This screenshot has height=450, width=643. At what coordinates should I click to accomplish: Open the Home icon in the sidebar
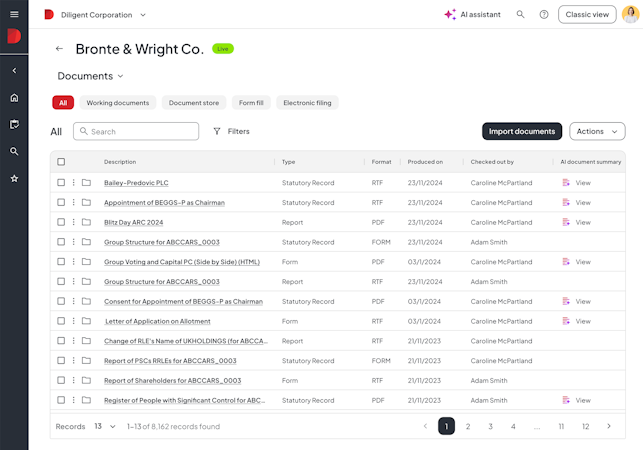[x=14, y=98]
